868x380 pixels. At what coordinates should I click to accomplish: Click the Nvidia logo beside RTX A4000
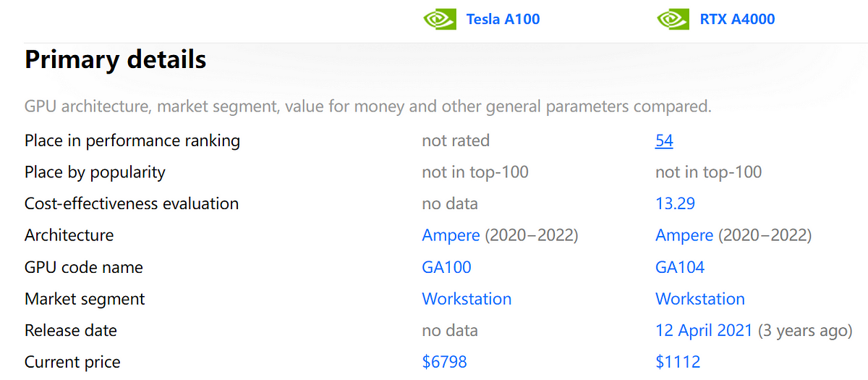pos(673,19)
